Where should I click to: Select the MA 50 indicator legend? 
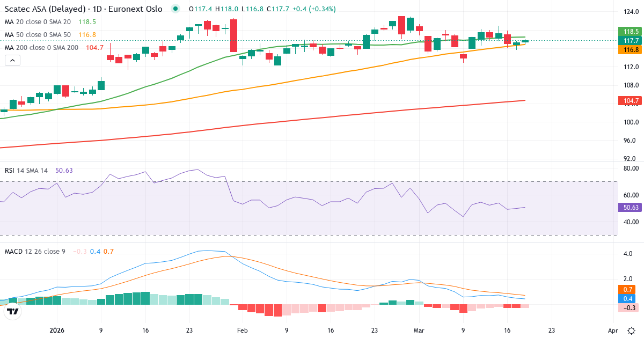[38, 34]
